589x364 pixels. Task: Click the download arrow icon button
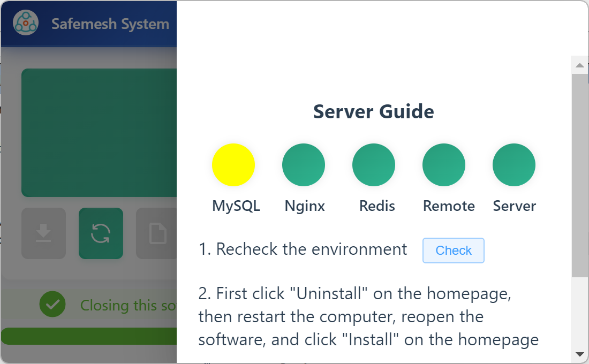43,233
